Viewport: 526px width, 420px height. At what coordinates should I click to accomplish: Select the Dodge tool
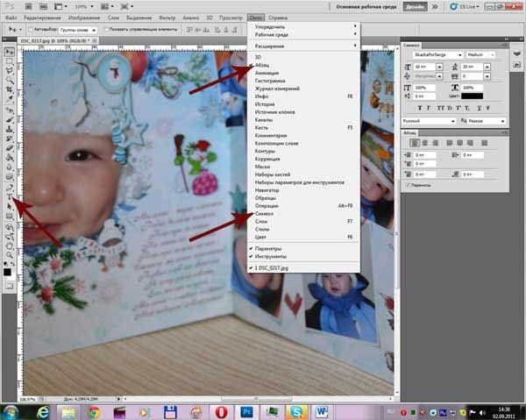9,176
